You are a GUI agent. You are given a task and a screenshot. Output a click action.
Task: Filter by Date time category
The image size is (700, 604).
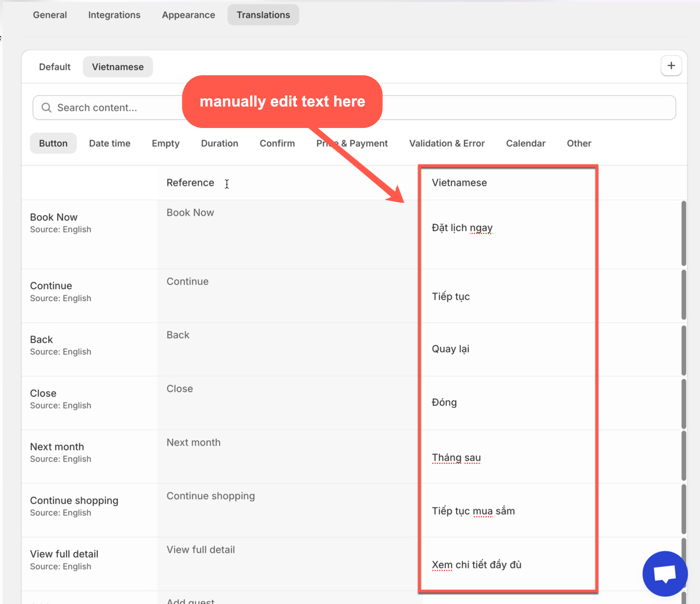(x=109, y=143)
